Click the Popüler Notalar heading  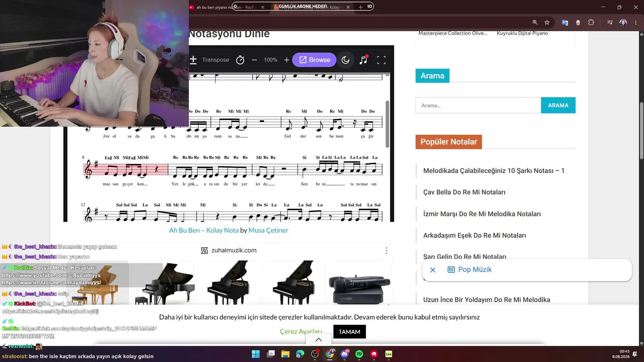click(449, 142)
